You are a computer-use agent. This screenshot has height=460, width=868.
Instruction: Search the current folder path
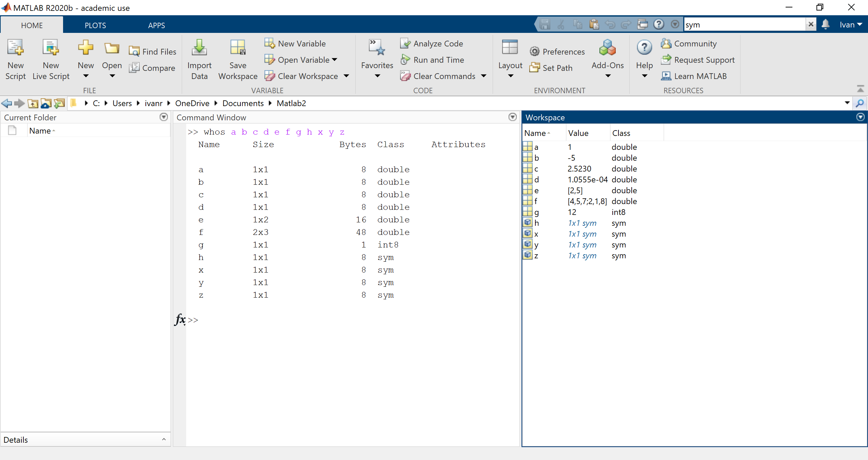[x=860, y=103]
